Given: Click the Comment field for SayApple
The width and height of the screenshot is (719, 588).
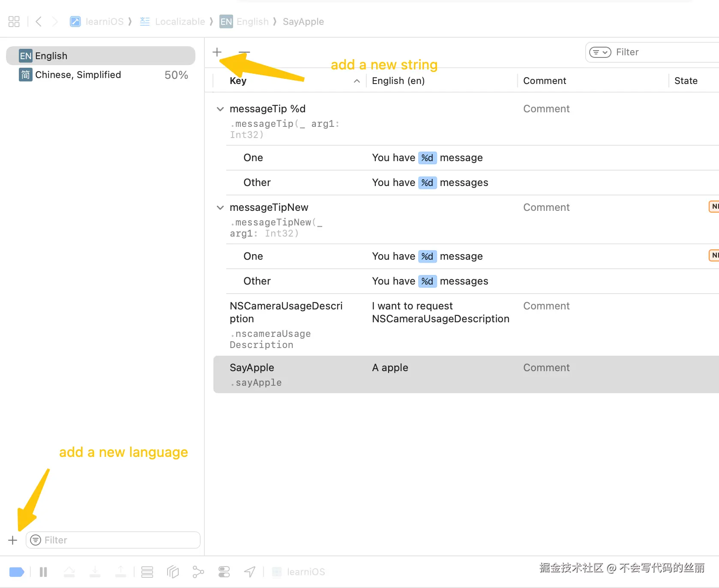Looking at the screenshot, I should pyautogui.click(x=546, y=368).
